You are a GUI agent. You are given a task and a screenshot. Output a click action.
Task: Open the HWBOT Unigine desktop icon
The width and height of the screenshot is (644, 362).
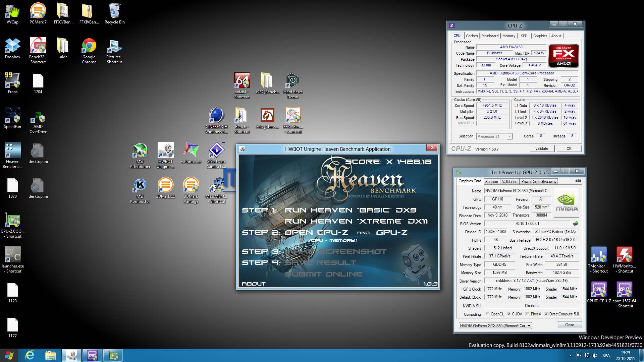pyautogui.click(x=165, y=156)
